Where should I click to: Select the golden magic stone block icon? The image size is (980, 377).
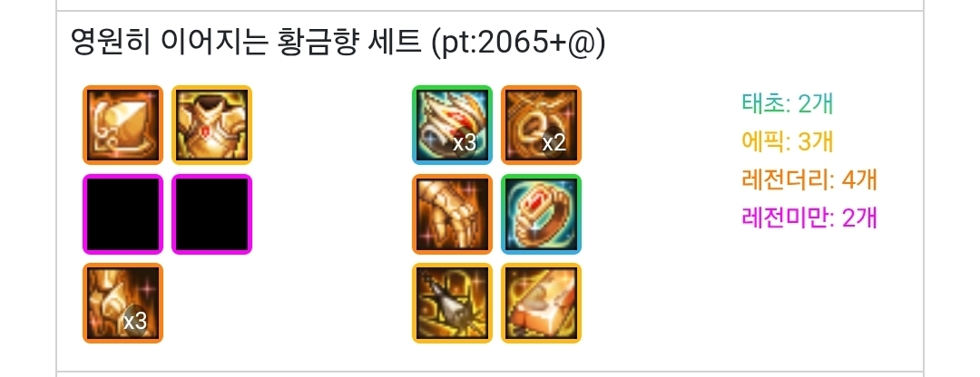point(541,304)
